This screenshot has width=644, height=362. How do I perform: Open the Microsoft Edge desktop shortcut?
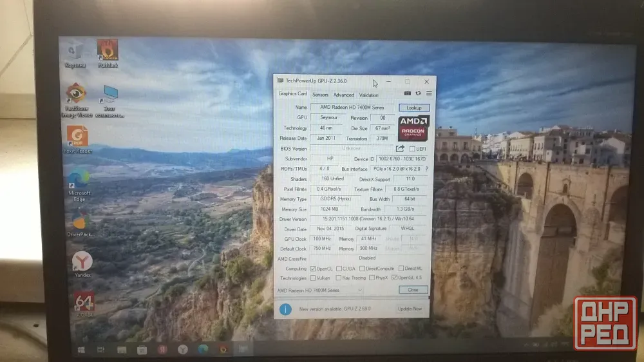79,185
